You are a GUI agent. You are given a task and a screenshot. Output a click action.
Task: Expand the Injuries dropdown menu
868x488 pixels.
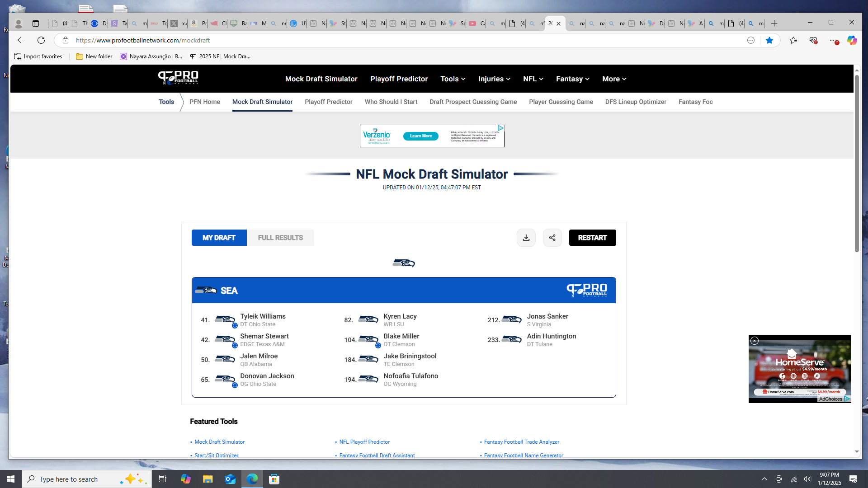tap(494, 79)
